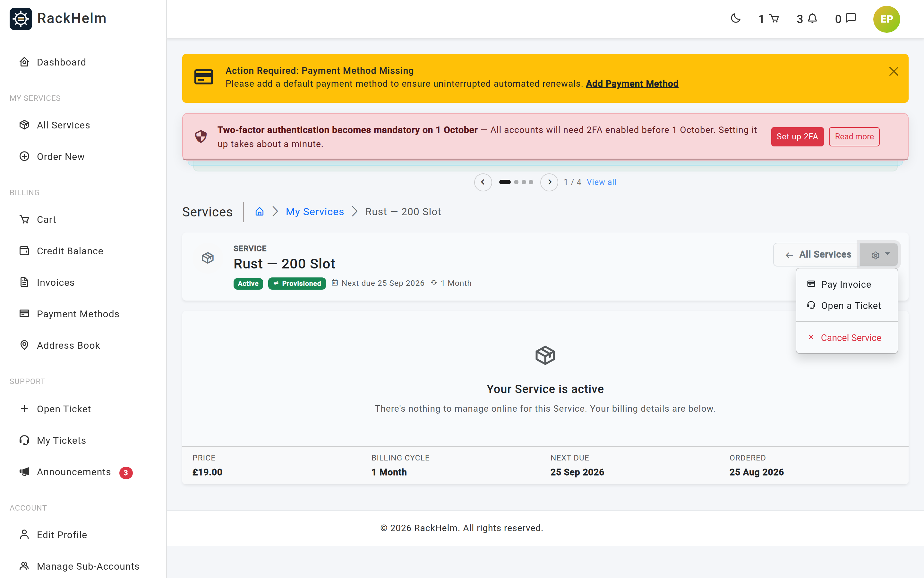Click the Provisioned status badge
The width and height of the screenshot is (924, 578).
point(297,283)
